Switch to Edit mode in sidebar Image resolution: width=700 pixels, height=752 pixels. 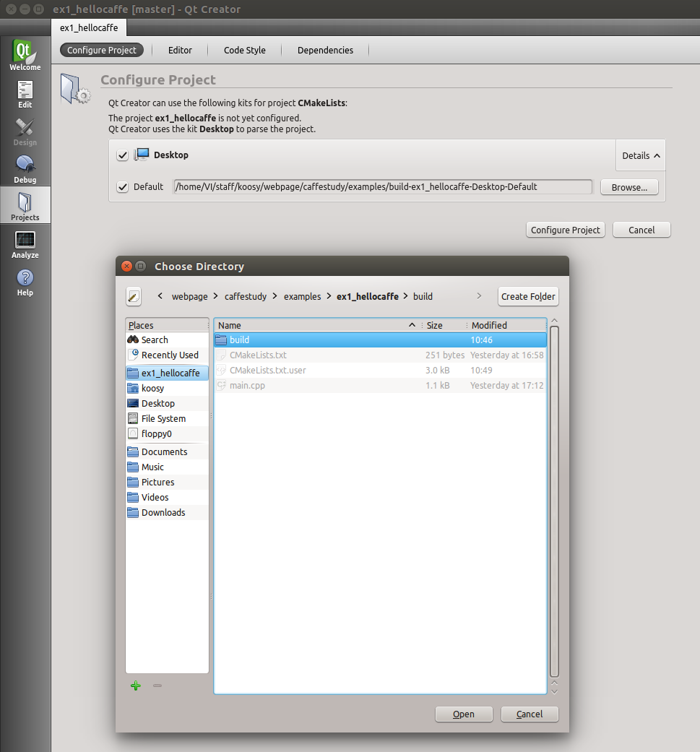pos(25,95)
